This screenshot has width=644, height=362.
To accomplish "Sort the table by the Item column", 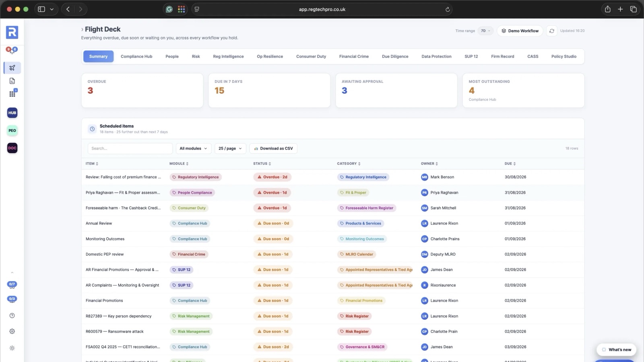I will [x=92, y=164].
